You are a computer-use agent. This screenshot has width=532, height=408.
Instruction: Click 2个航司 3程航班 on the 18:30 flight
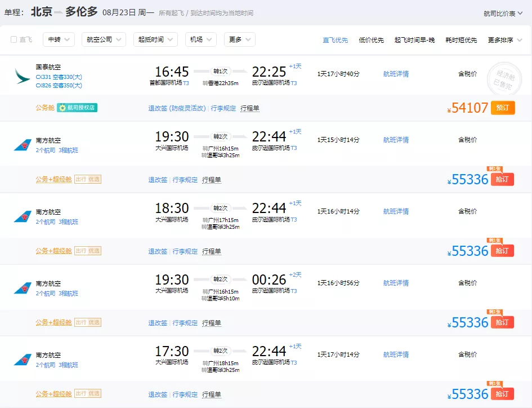click(x=57, y=222)
